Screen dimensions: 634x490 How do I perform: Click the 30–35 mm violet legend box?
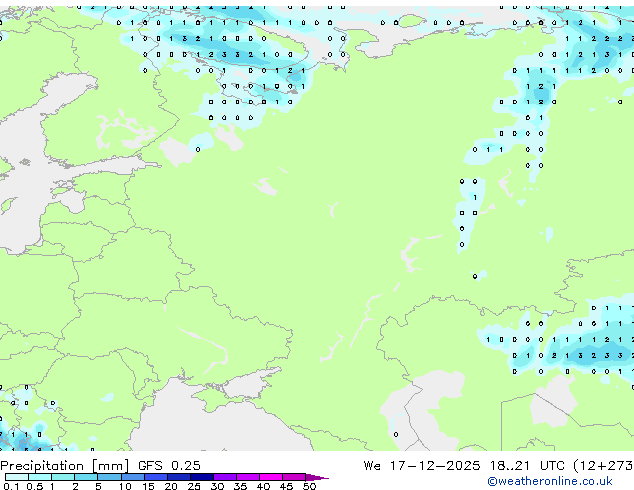coord(225,477)
